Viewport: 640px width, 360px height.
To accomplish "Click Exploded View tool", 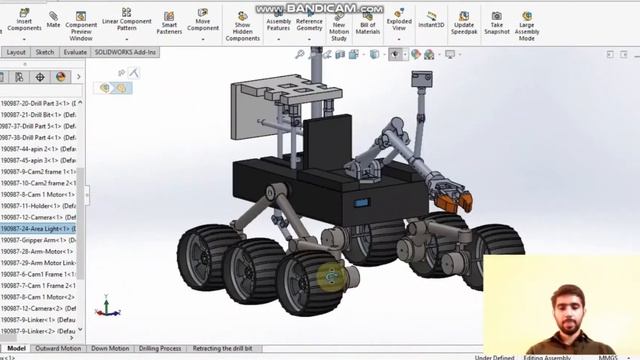I will [x=399, y=19].
